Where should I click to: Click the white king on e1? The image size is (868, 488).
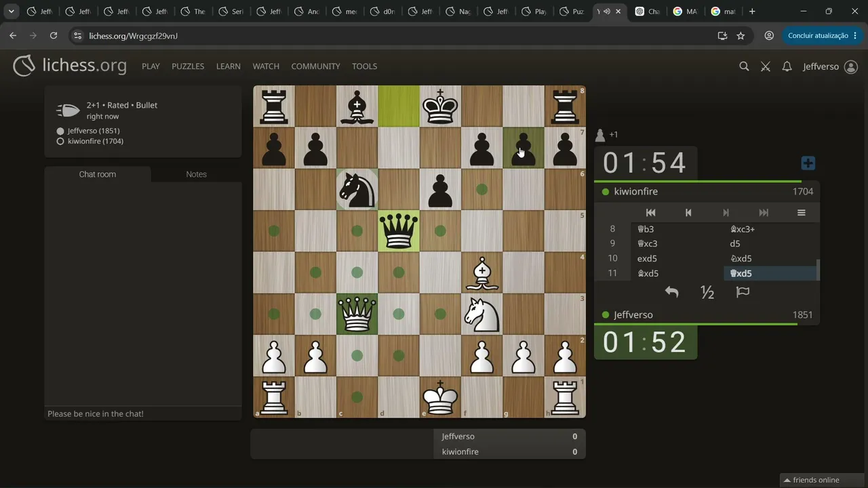pos(440,396)
